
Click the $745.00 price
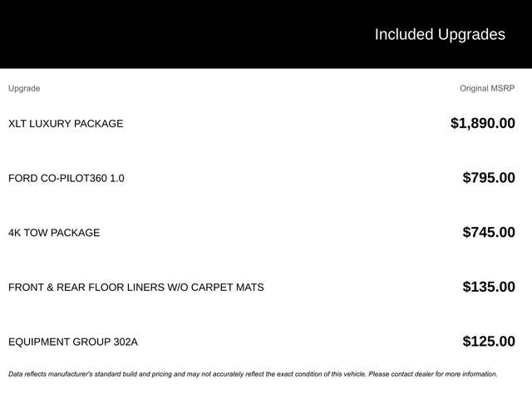tap(489, 232)
